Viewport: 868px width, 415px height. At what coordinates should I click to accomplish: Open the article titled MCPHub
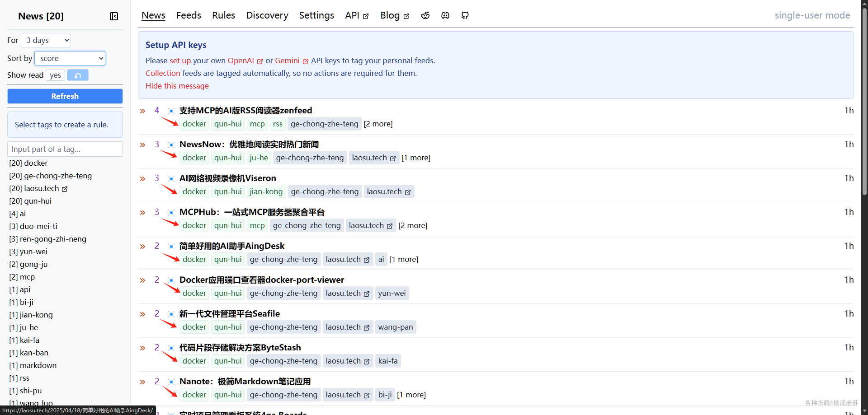point(252,212)
